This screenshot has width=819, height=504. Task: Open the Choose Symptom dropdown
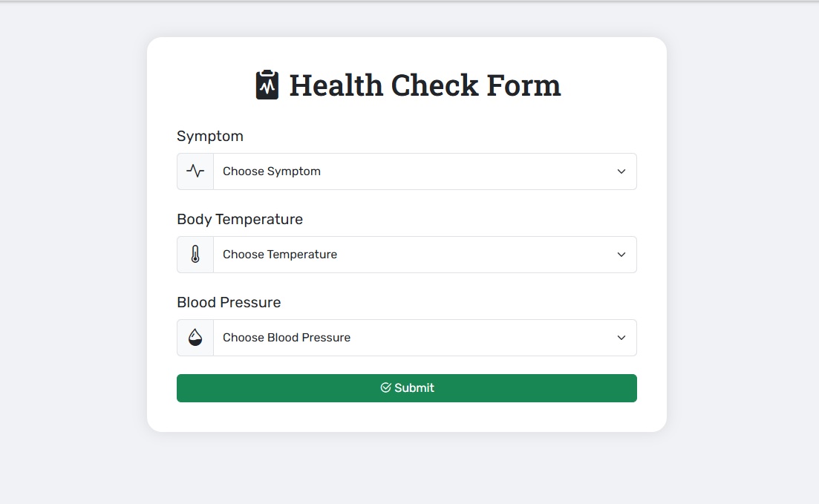click(425, 171)
